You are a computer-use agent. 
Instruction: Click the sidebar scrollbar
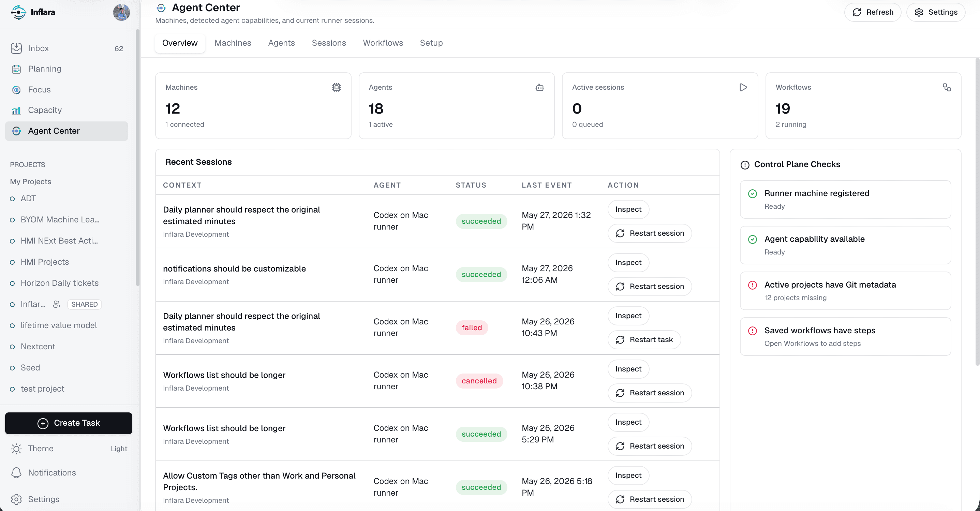(x=138, y=158)
